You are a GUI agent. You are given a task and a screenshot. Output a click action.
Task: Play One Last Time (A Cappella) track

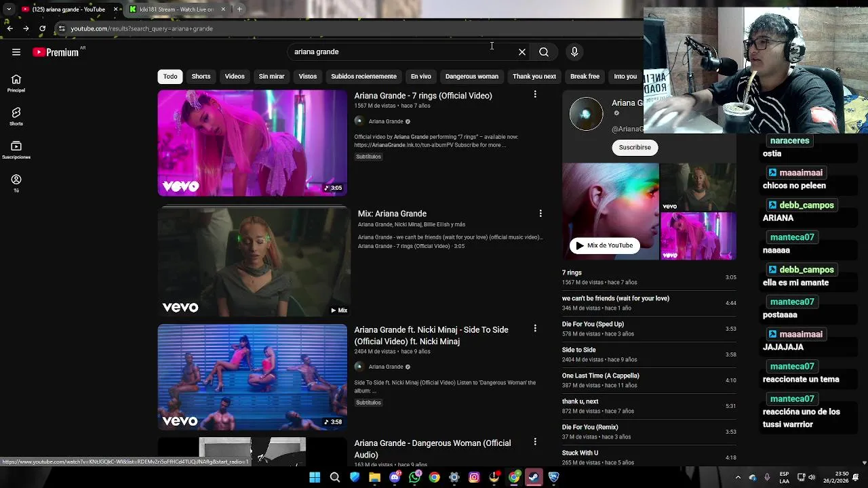(649, 380)
